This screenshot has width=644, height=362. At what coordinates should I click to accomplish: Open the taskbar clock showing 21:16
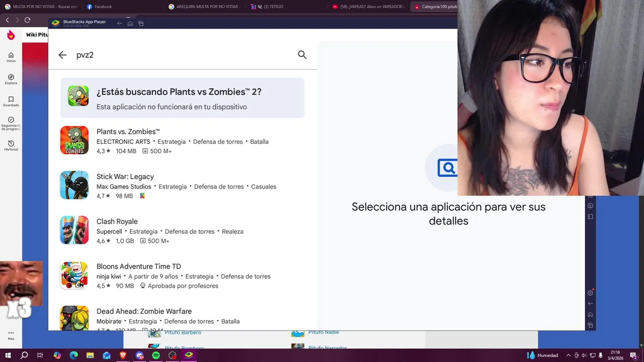pyautogui.click(x=615, y=355)
